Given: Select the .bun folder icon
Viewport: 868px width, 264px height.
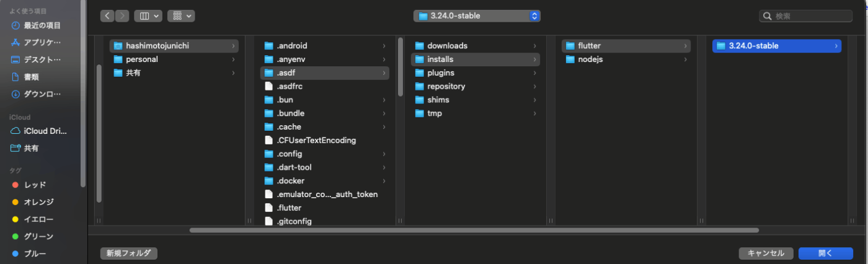Looking at the screenshot, I should tap(268, 100).
